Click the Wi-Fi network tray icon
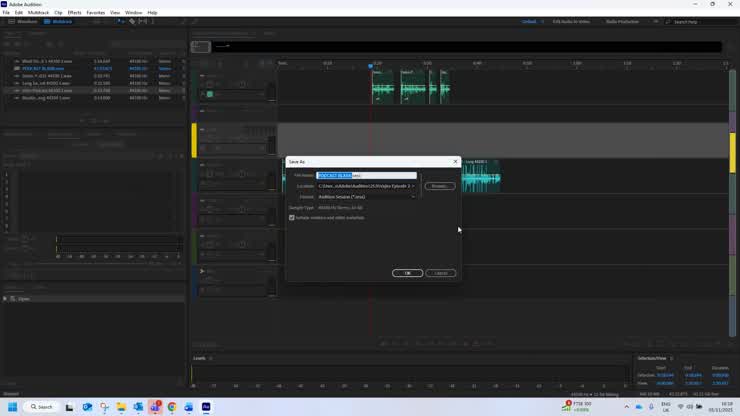Image resolution: width=740 pixels, height=416 pixels. pos(681,407)
